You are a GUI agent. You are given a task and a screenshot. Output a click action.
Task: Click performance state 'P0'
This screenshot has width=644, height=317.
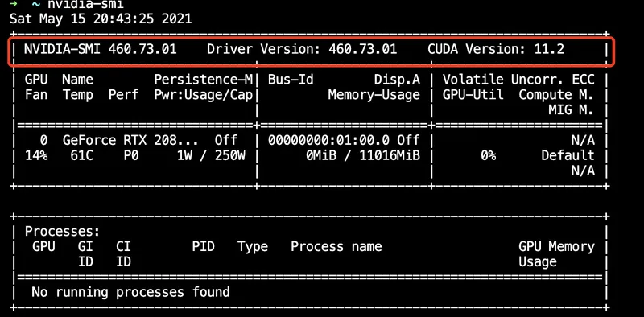tap(130, 155)
